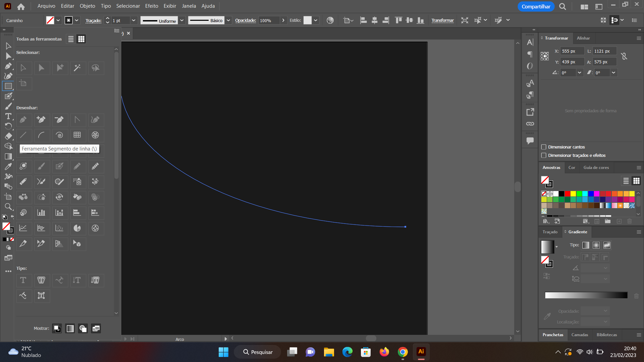Click the Traçado label link in control bar

pos(93,20)
